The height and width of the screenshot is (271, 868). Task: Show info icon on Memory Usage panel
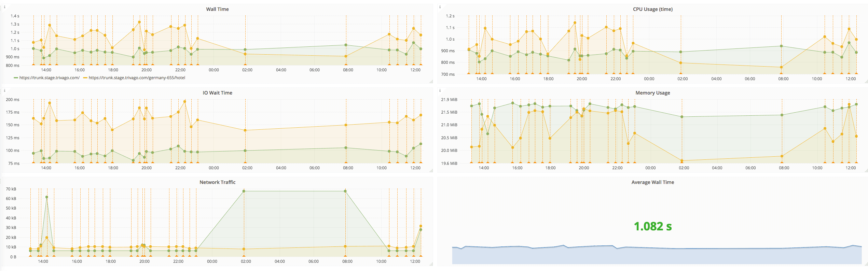(440, 90)
